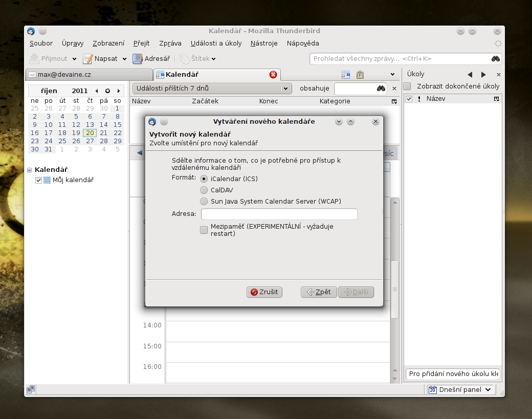
Task: Sort events by Kategorie column
Action: 335,101
